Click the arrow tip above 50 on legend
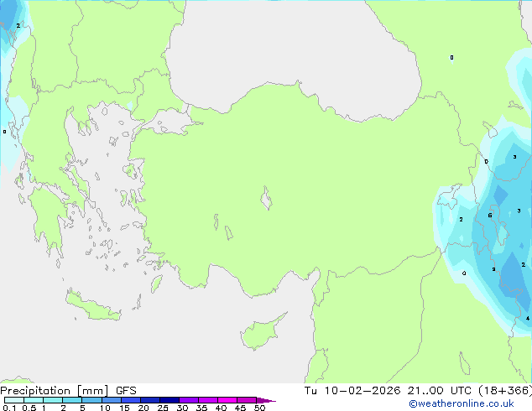Viewport: 532px width, 411px height. click(266, 400)
